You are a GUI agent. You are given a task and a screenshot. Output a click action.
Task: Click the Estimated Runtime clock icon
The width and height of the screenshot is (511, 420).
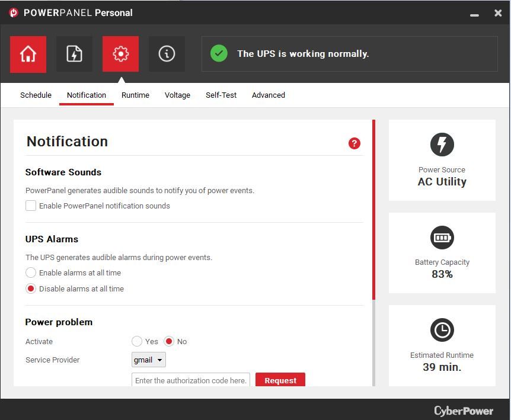pyautogui.click(x=442, y=330)
